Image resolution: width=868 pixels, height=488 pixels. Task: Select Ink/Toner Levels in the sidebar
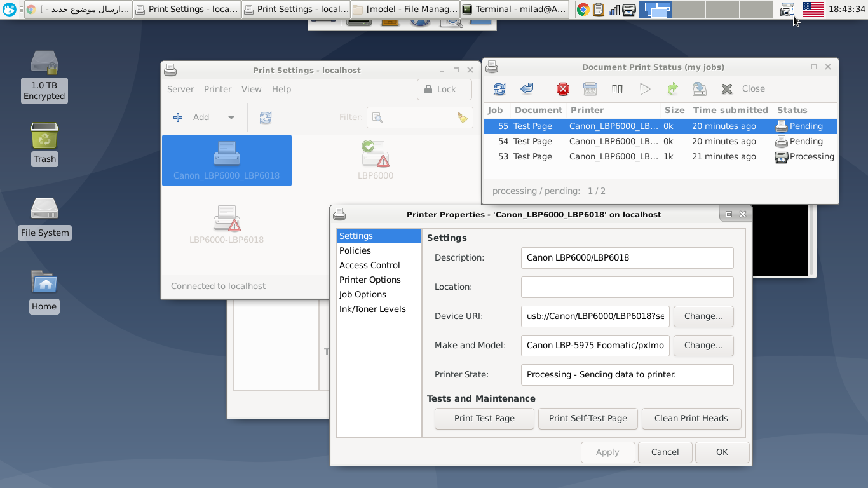(x=372, y=309)
